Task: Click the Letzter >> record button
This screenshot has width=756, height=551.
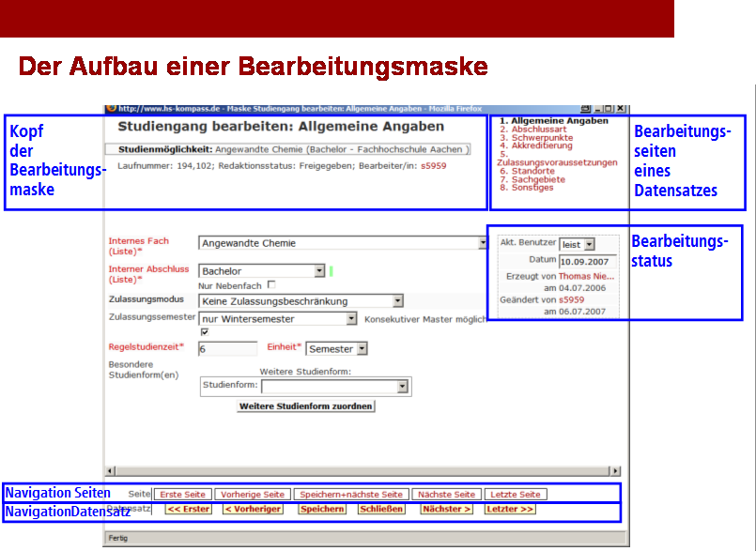Action: [x=510, y=509]
